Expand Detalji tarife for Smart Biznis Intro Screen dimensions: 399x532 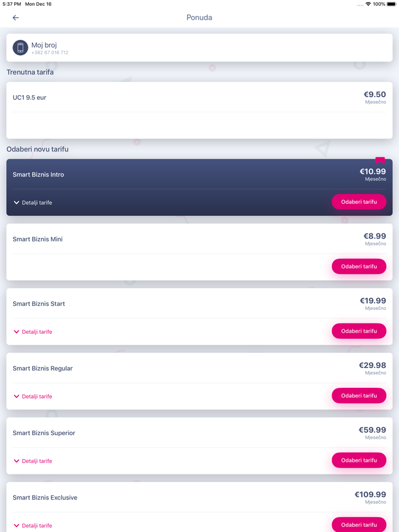point(32,202)
